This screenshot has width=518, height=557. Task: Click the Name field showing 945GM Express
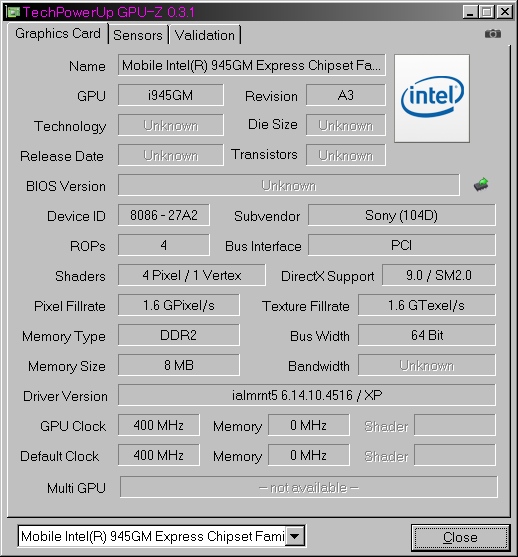point(252,65)
